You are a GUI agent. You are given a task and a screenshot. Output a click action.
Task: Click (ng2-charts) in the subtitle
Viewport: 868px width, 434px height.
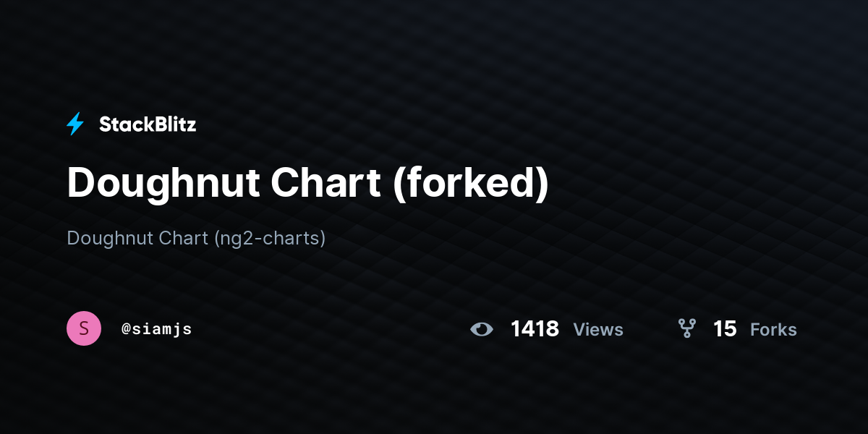pos(270,238)
